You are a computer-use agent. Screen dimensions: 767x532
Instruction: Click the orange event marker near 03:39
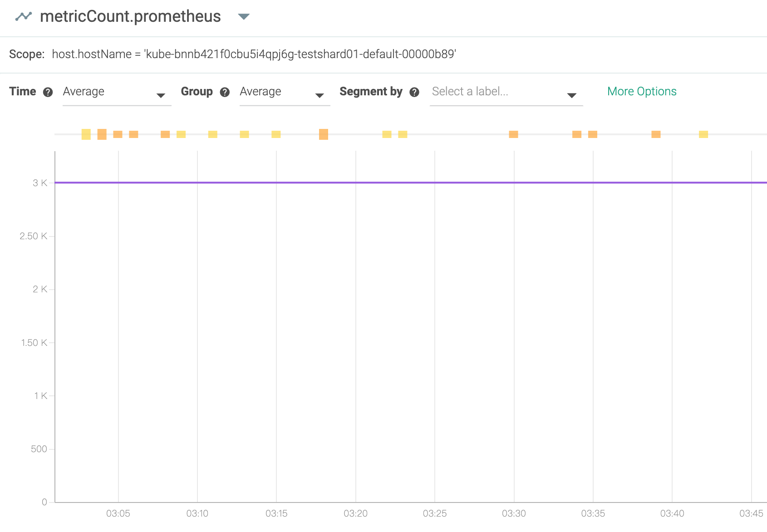[656, 134]
